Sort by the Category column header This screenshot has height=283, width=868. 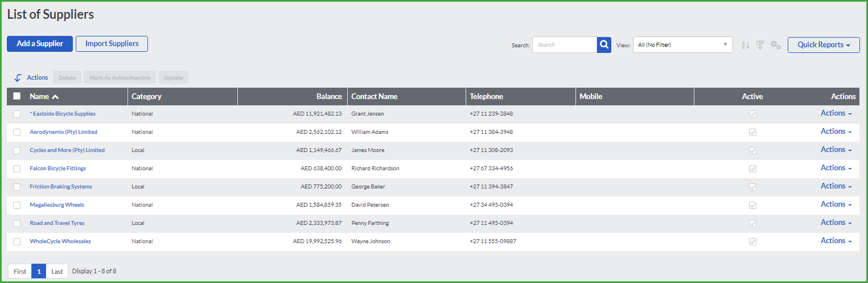point(146,96)
